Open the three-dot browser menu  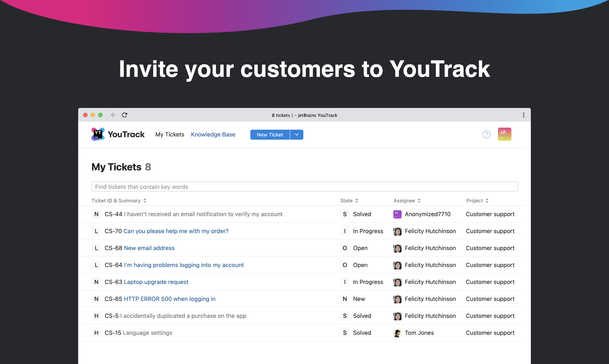tap(523, 115)
